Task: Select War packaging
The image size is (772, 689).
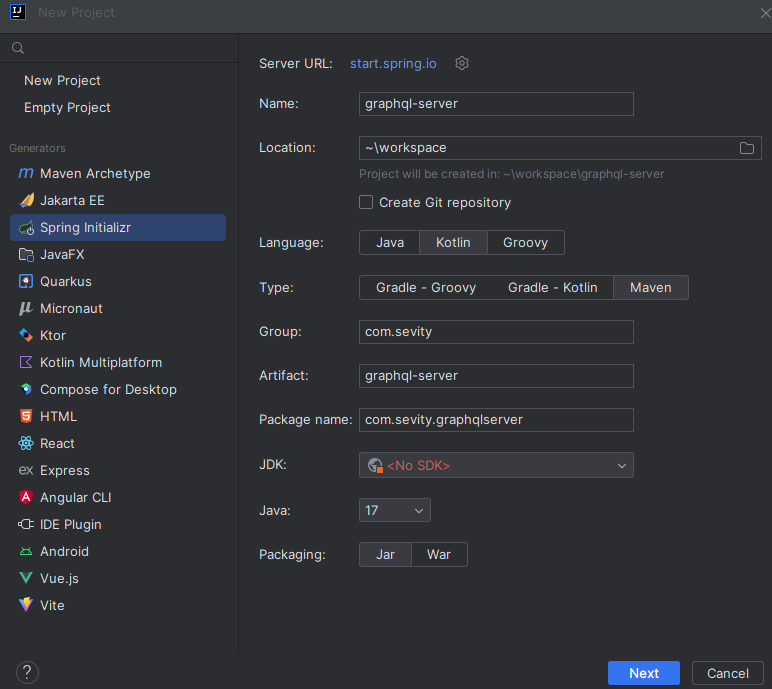Action: [439, 555]
